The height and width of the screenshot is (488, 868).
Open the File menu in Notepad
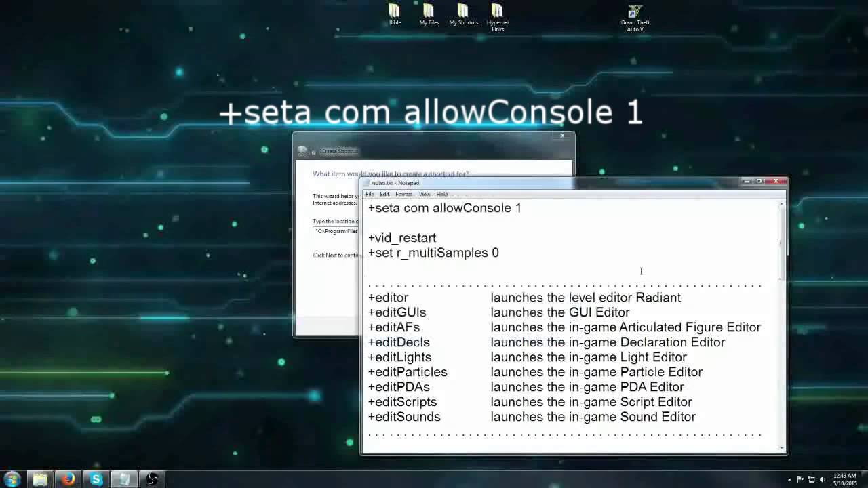coord(370,194)
